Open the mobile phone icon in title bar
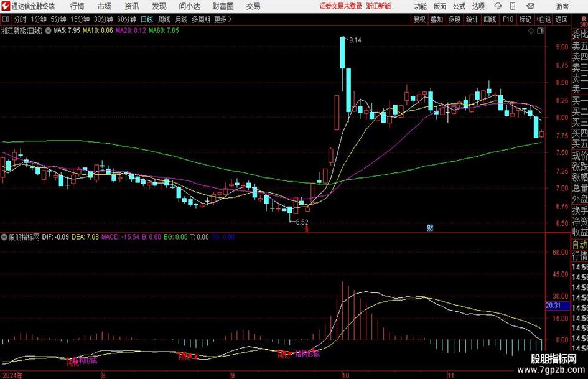This screenshot has height=379, width=588. click(x=513, y=6)
